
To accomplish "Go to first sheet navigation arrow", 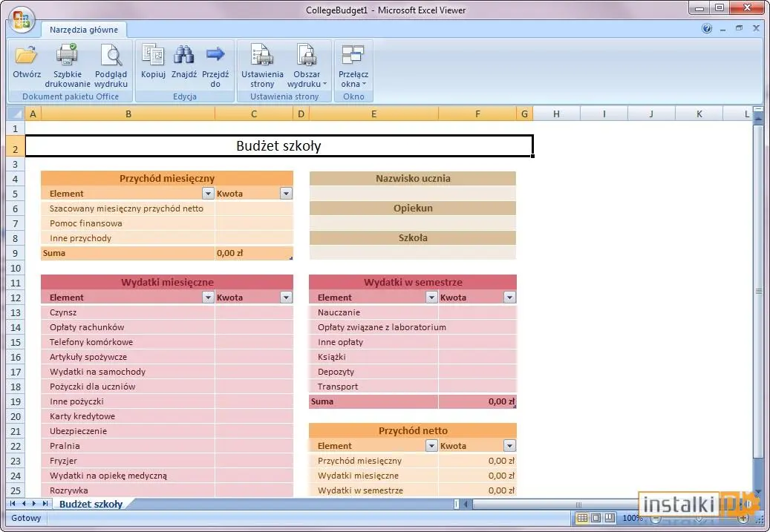I will pyautogui.click(x=13, y=504).
